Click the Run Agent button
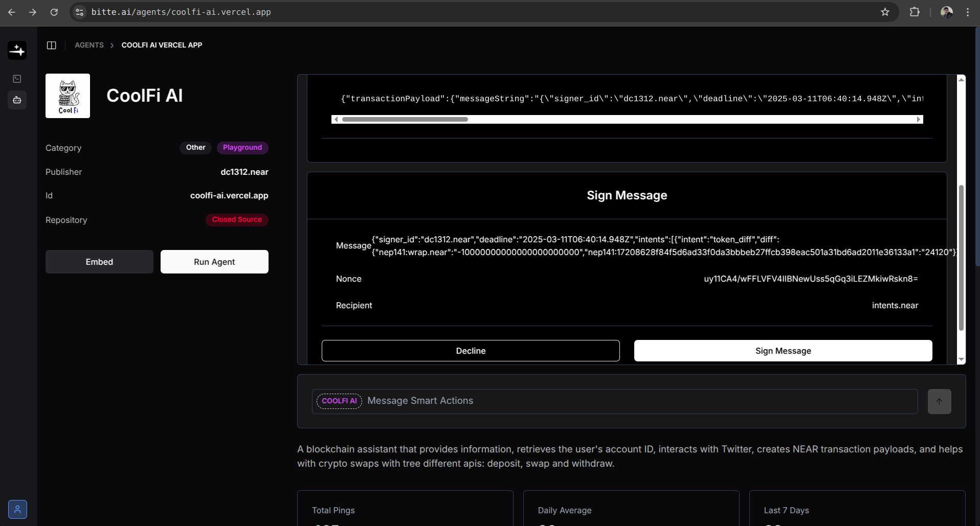 tap(214, 262)
